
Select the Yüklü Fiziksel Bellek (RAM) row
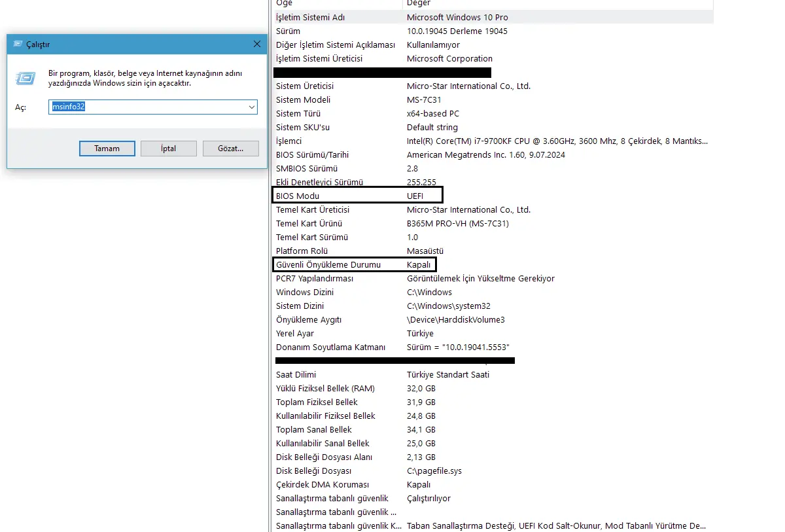(x=493, y=388)
